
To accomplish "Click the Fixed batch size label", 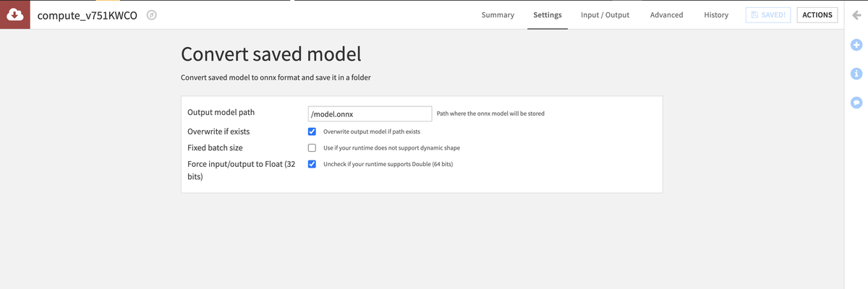I will point(216,147).
